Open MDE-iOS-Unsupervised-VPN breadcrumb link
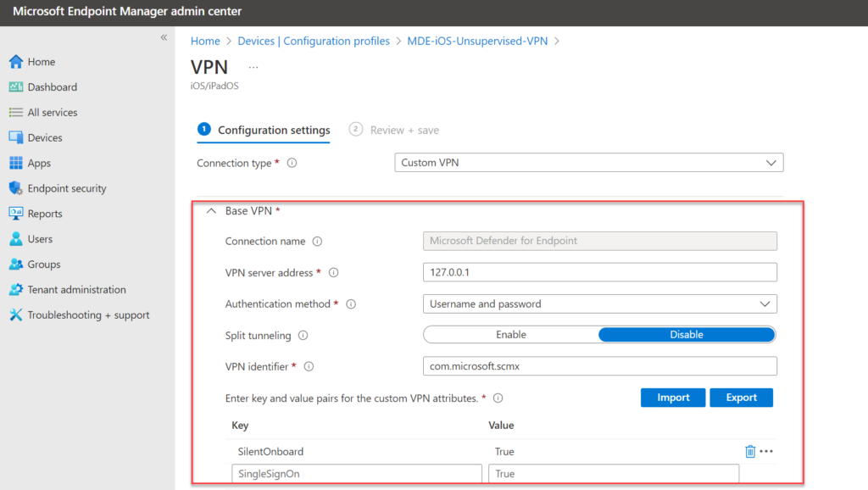Screen dimensions: 868x490 [x=478, y=41]
